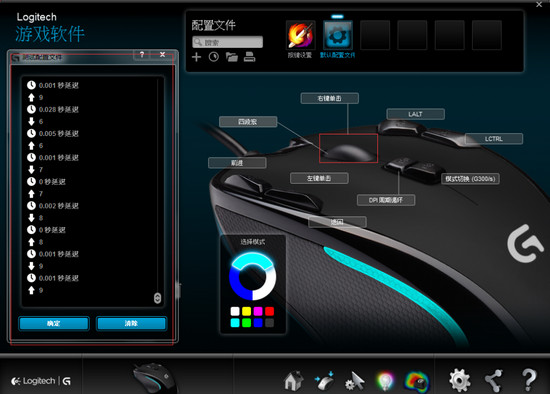Select the default profile gear thumbnail
This screenshot has height=394, width=550.
(337, 35)
